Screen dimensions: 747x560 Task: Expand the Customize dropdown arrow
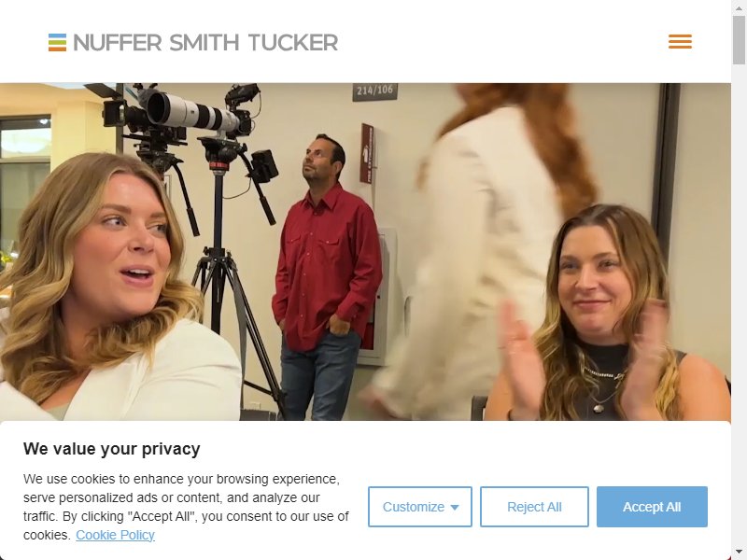click(x=455, y=507)
